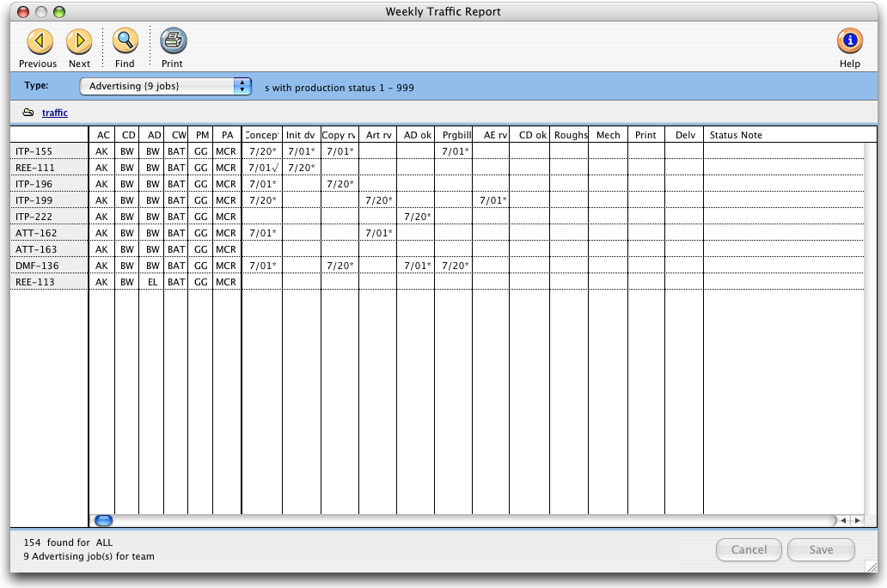Open Help via the info icon
The image size is (887, 588).
[849, 41]
